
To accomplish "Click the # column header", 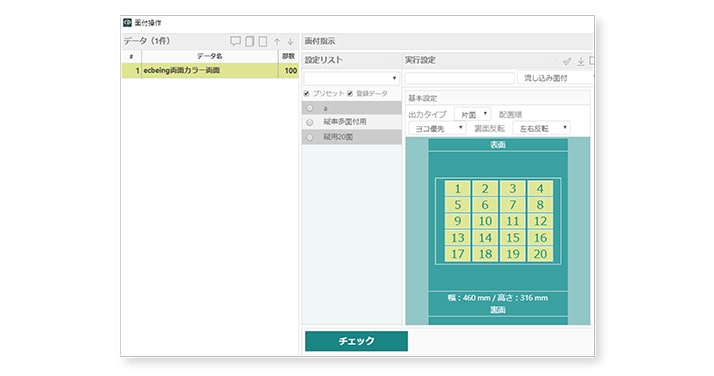I will pyautogui.click(x=132, y=56).
